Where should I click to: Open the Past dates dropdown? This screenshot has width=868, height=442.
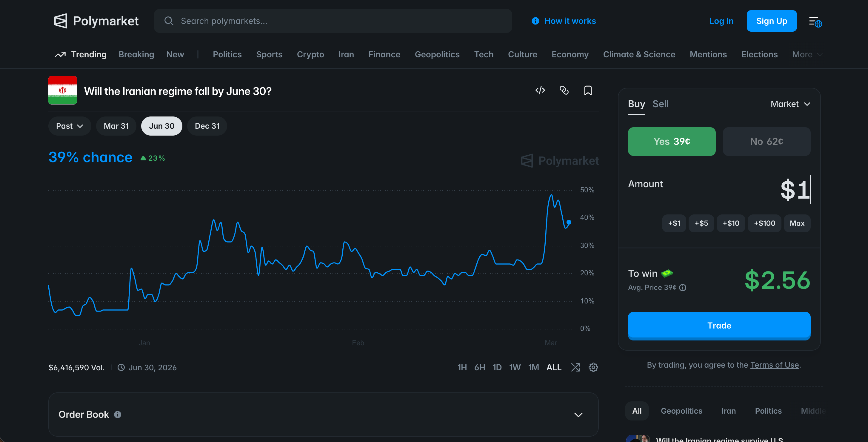click(70, 126)
